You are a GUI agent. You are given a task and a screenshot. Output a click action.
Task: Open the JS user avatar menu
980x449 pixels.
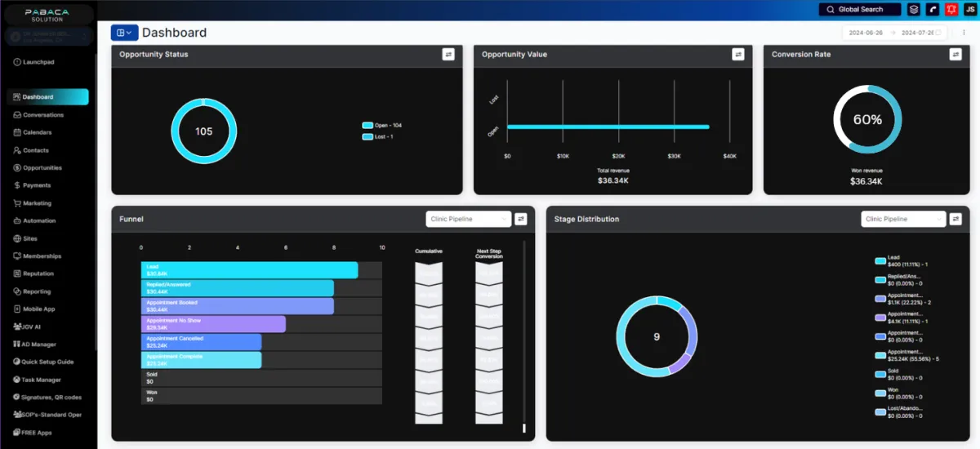point(969,10)
